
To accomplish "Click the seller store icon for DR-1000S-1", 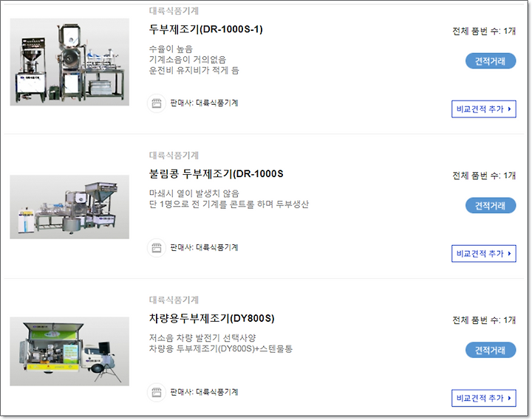I will (156, 103).
